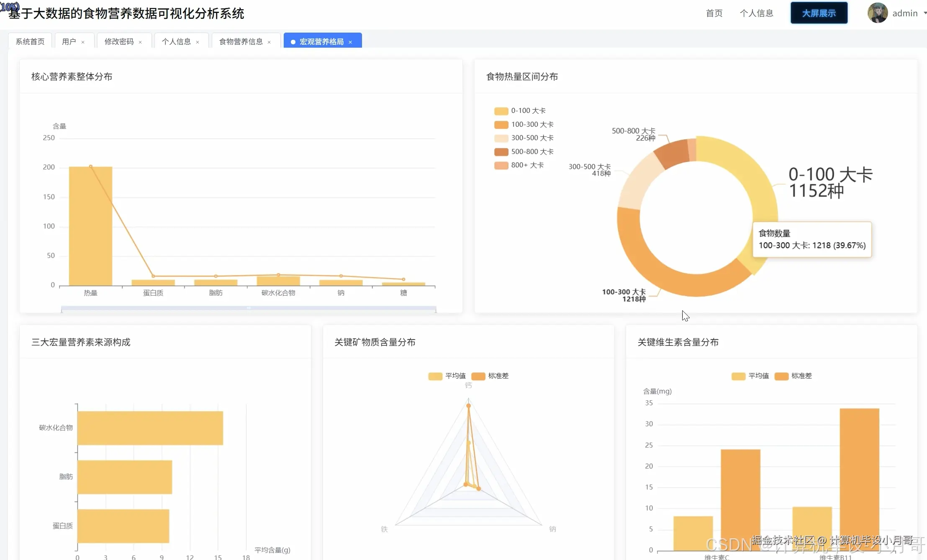Open 个人信息 from the top navigation

point(757,13)
